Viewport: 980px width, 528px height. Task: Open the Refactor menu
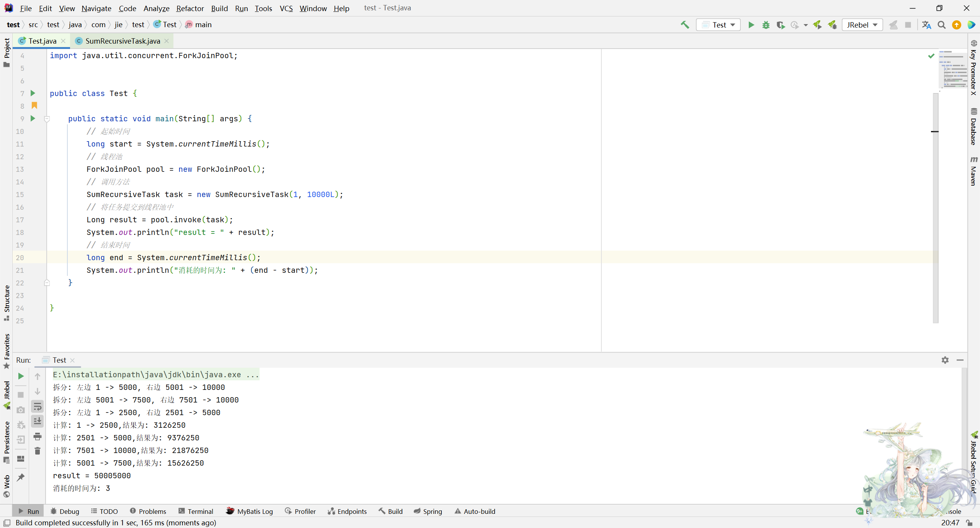(190, 8)
